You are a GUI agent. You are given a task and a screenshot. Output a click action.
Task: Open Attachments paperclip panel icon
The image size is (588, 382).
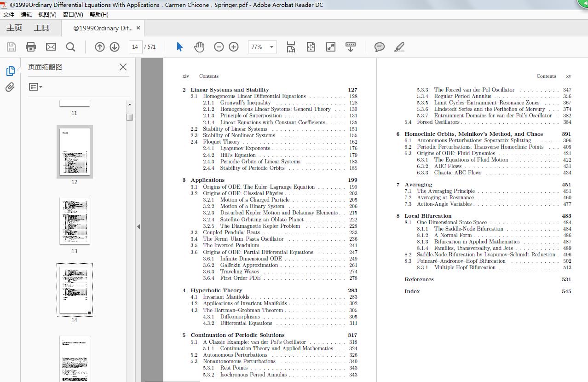pyautogui.click(x=10, y=87)
